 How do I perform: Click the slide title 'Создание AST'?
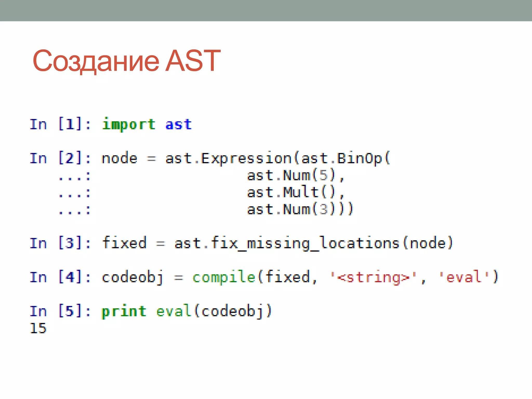tap(127, 61)
